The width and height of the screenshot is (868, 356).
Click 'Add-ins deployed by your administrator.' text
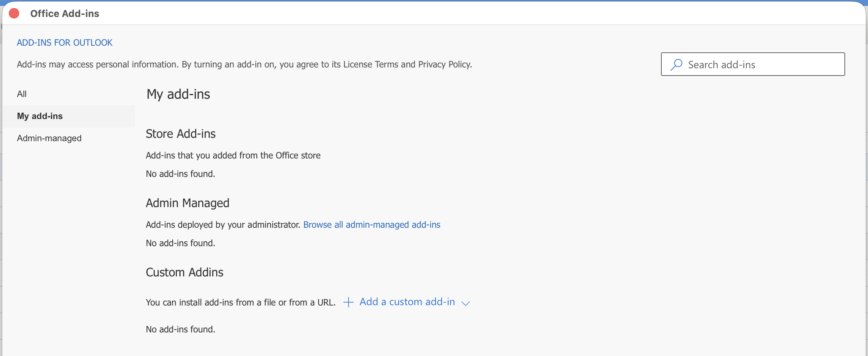point(223,225)
